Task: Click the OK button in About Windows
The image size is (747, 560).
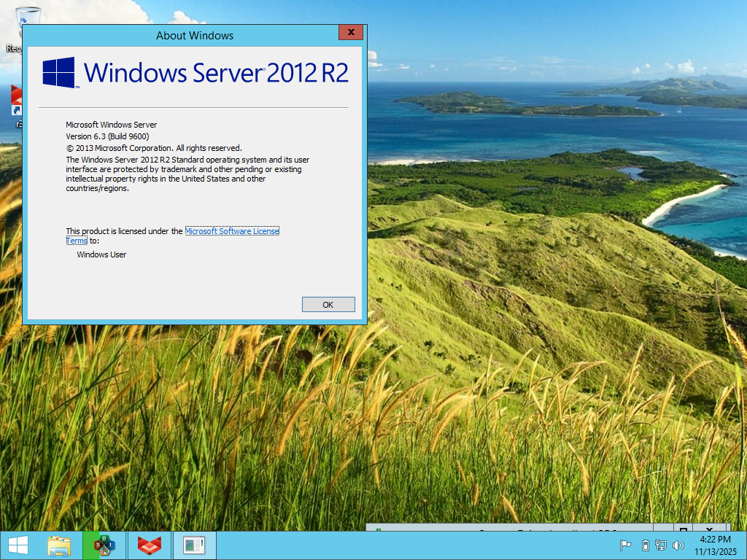Action: pyautogui.click(x=328, y=304)
